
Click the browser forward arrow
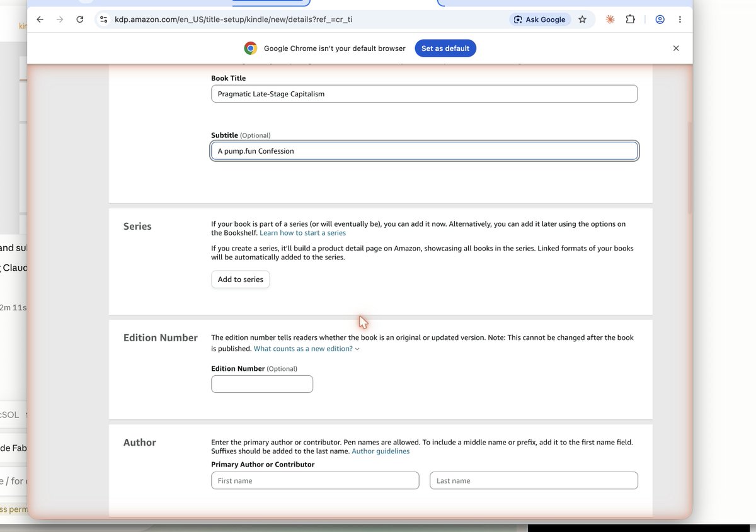point(60,20)
